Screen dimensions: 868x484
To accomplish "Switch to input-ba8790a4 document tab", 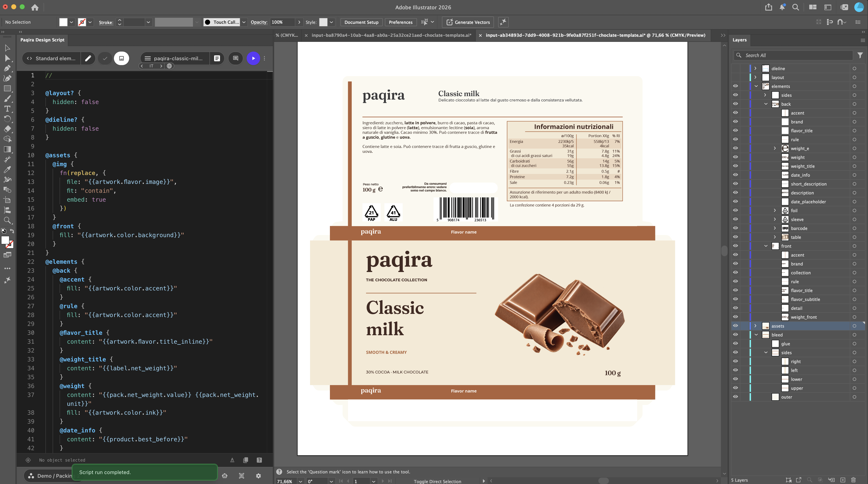I will 391,35.
